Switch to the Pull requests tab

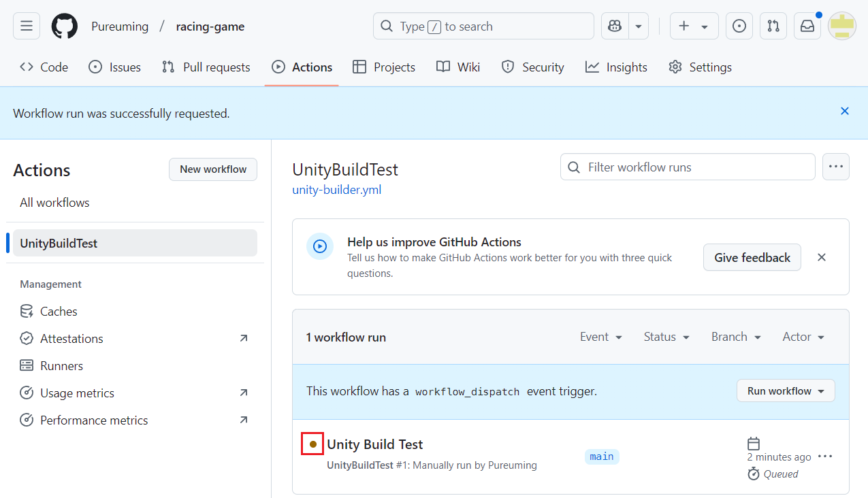[x=206, y=67]
